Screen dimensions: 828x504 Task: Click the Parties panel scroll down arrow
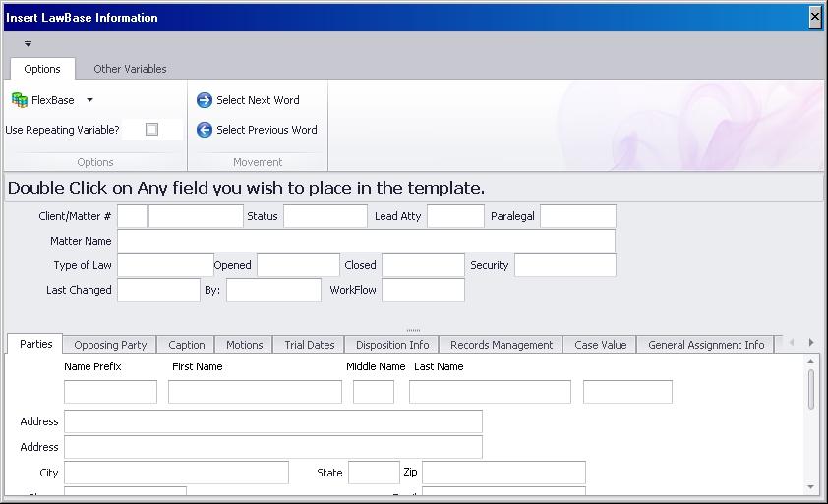pyautogui.click(x=811, y=487)
